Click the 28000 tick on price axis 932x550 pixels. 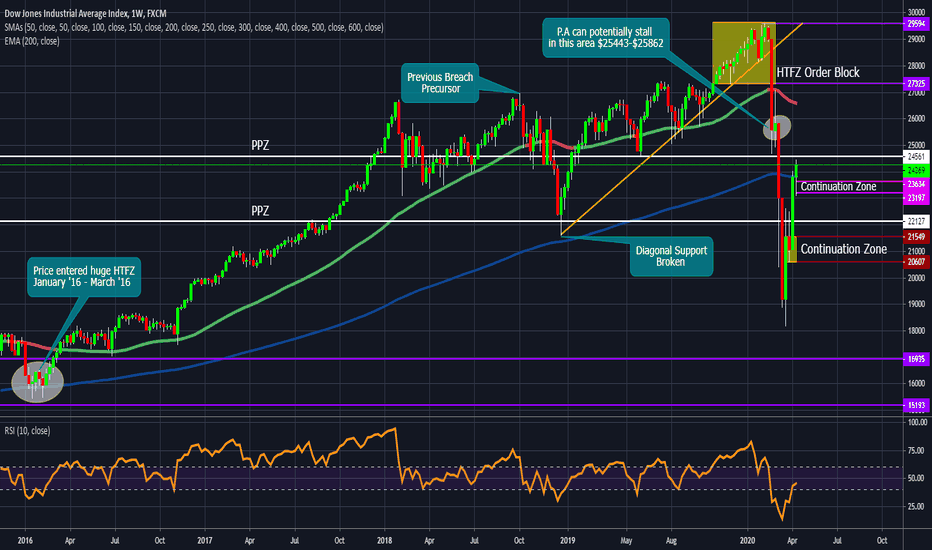916,66
